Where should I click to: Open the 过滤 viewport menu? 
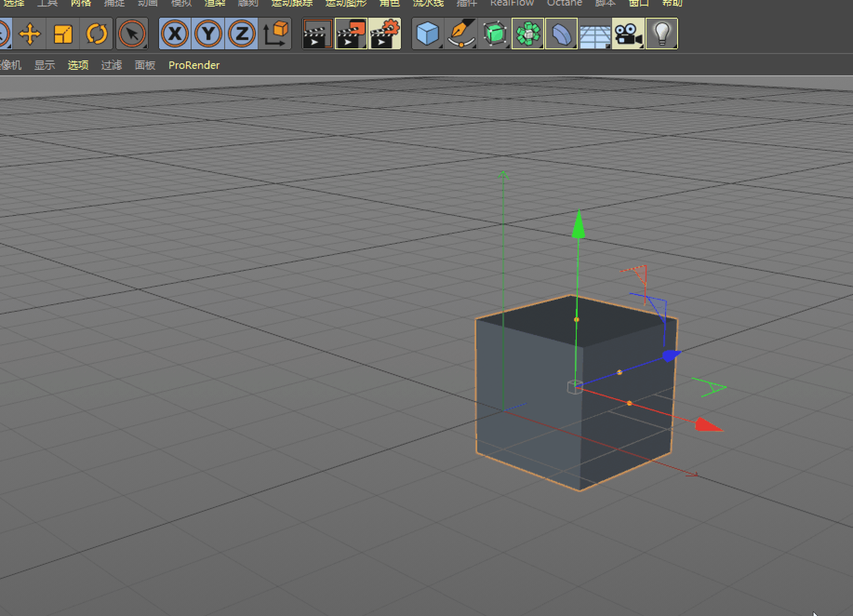[x=112, y=65]
